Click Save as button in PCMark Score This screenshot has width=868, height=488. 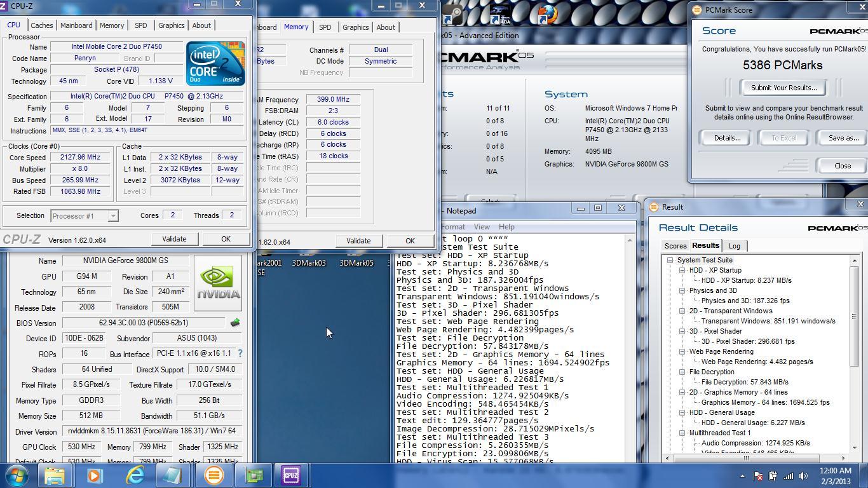tap(843, 138)
